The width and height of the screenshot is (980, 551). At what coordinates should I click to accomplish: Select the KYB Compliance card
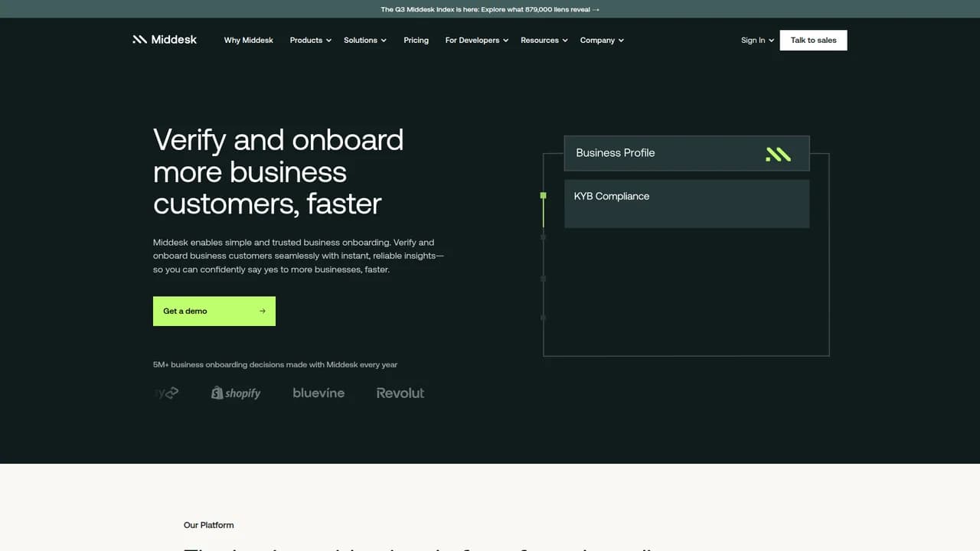687,204
